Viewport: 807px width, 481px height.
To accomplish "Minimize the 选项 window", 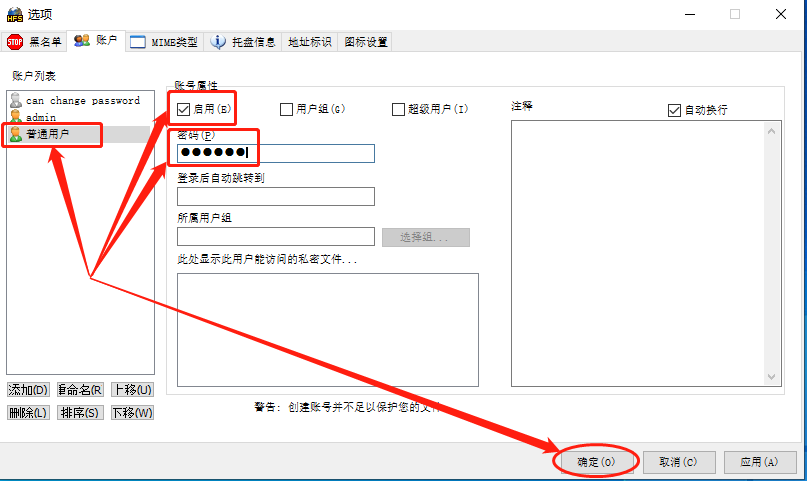I will pyautogui.click(x=690, y=14).
